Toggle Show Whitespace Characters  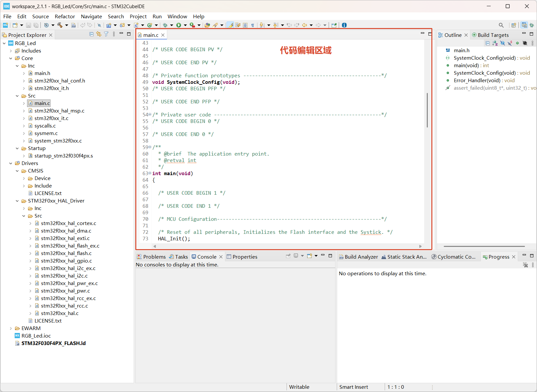253,25
